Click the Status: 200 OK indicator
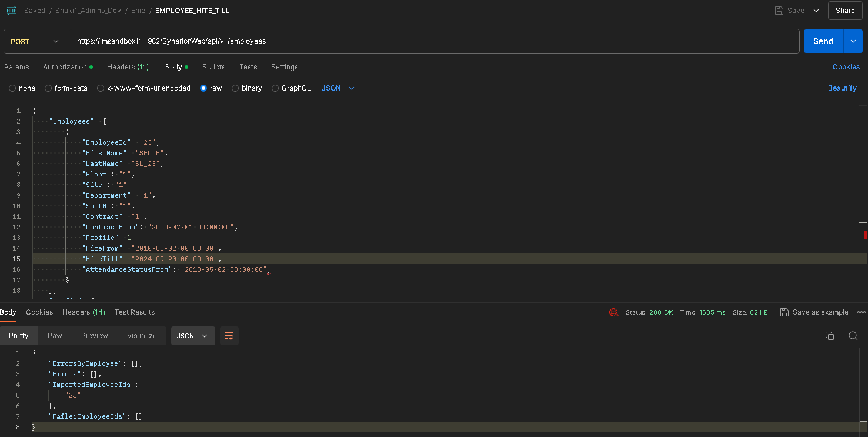The width and height of the screenshot is (868, 437). [x=649, y=312]
